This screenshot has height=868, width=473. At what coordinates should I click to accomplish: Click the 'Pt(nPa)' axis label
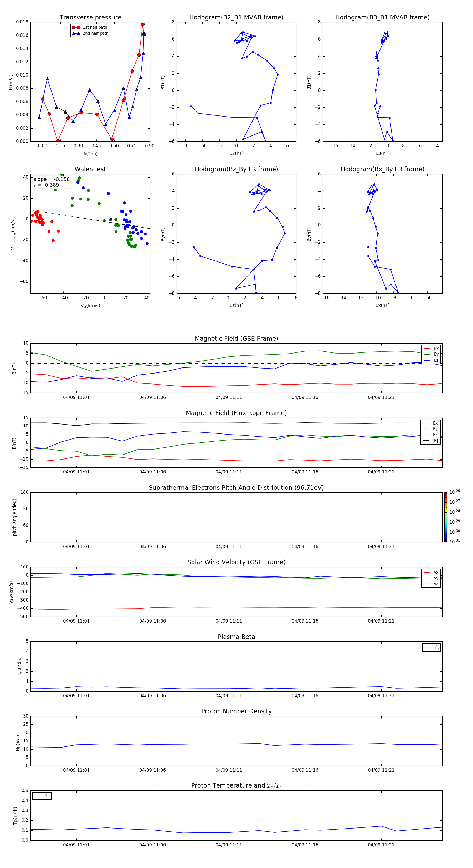pyautogui.click(x=11, y=82)
